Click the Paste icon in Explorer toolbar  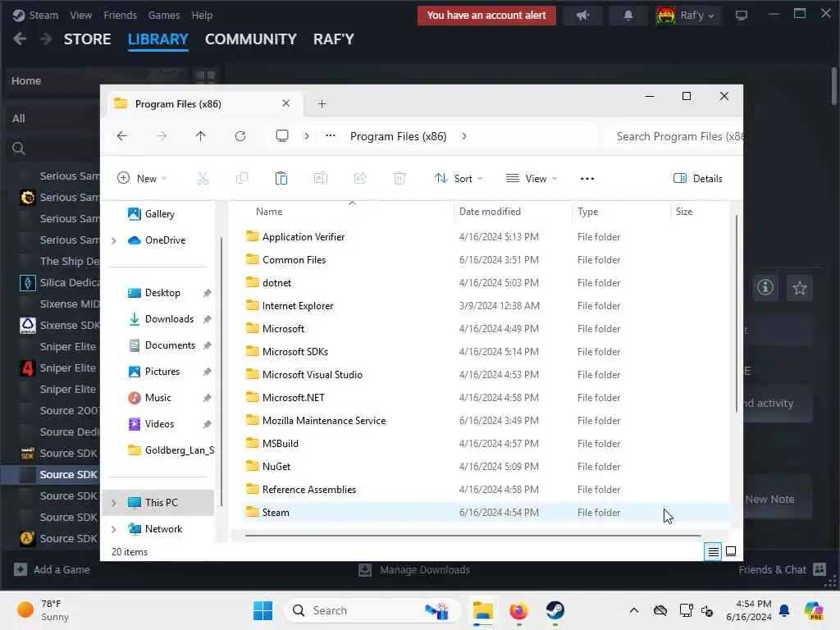281,178
